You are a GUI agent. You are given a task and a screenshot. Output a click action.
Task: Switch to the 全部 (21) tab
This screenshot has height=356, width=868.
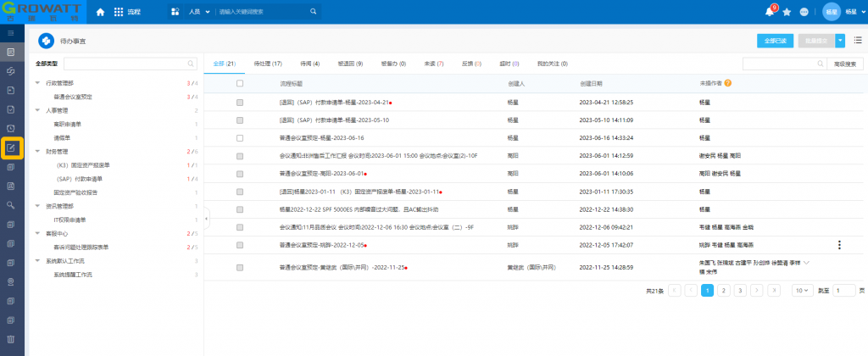coord(224,64)
